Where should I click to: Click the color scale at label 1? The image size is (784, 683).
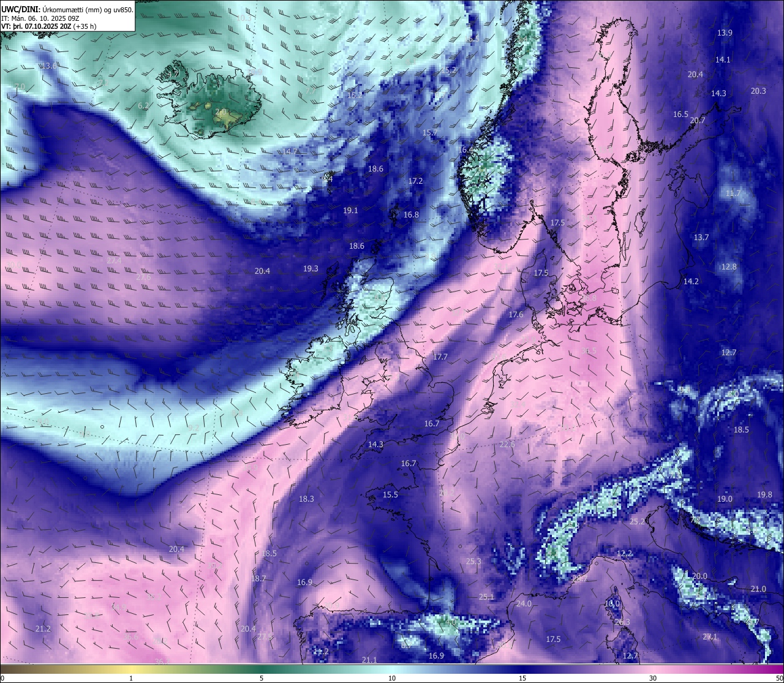click(x=131, y=678)
